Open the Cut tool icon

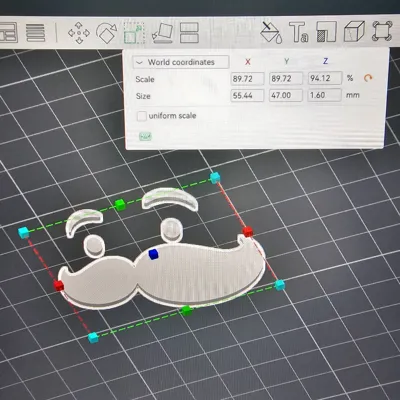pyautogui.click(x=189, y=33)
